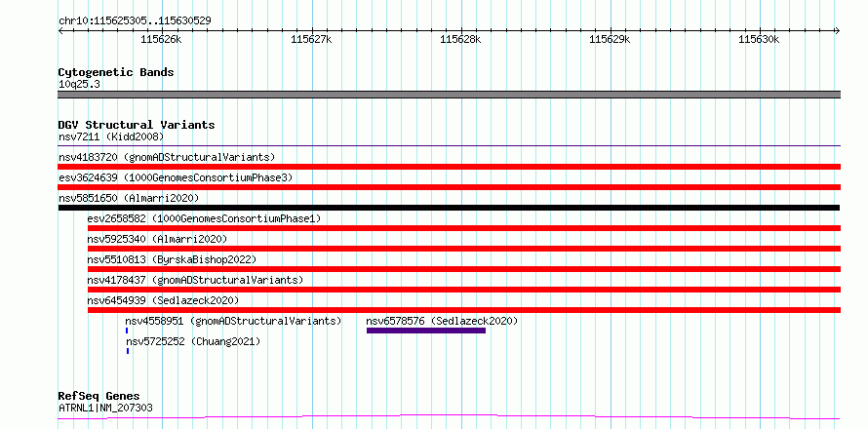Click the red bar under nsv4183720
Viewport: 868px width, 429px height.
(450, 167)
